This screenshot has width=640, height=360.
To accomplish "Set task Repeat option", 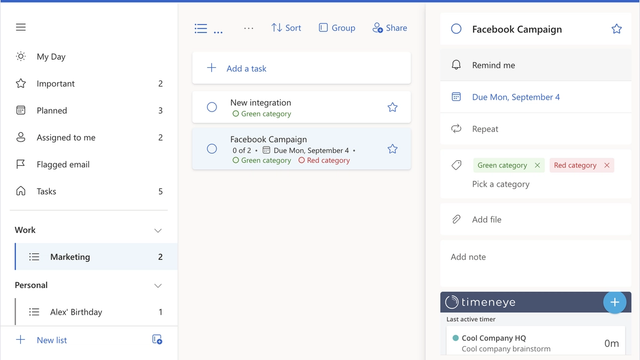I will [536, 129].
